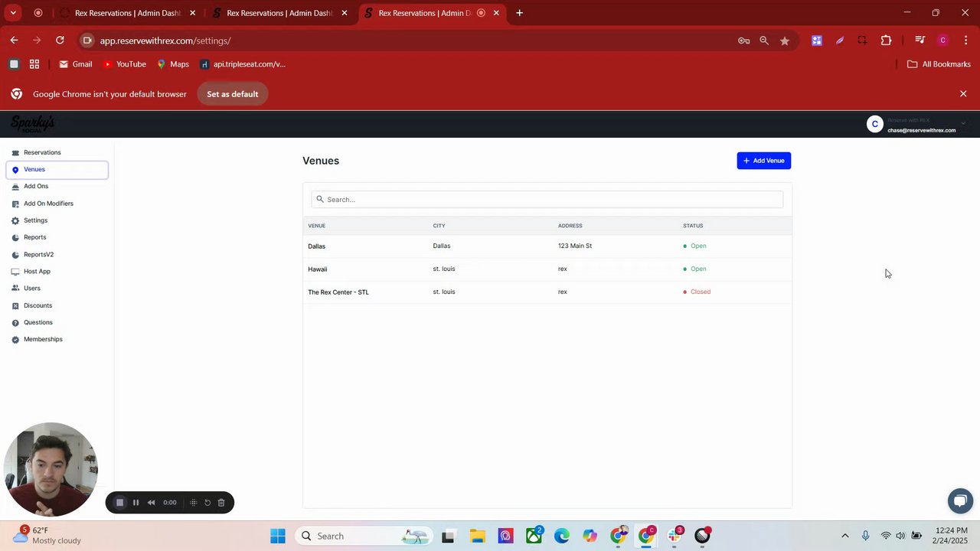Click Set as default browser button

[233, 94]
